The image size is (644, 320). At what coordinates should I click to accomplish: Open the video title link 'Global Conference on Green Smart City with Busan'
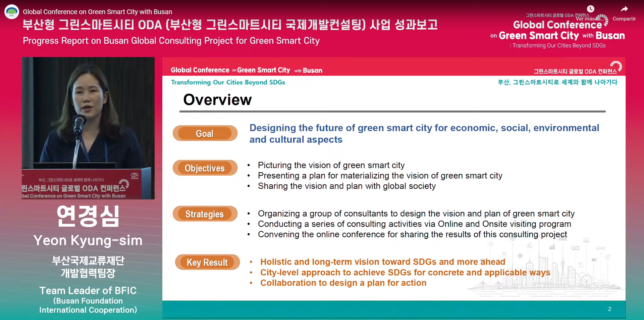(x=97, y=12)
